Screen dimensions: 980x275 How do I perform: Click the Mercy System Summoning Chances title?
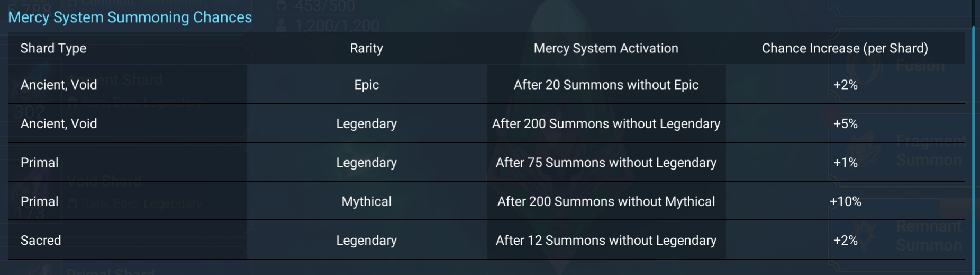(130, 17)
